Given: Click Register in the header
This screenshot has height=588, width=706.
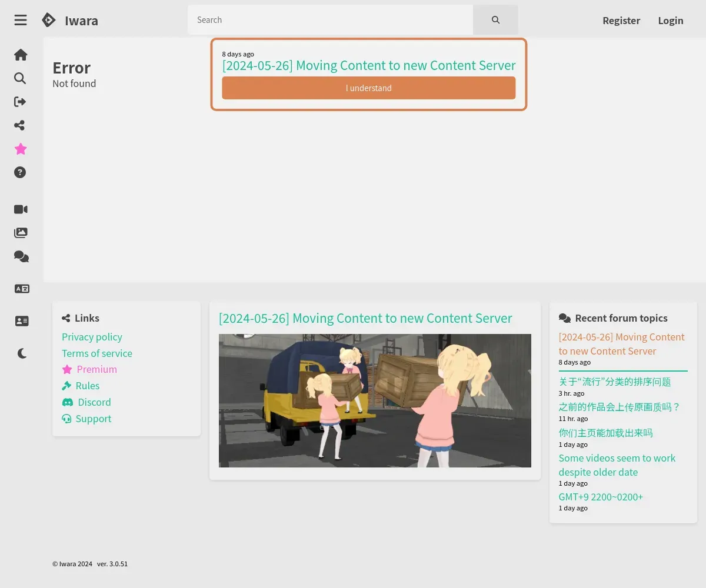Looking at the screenshot, I should (621, 21).
